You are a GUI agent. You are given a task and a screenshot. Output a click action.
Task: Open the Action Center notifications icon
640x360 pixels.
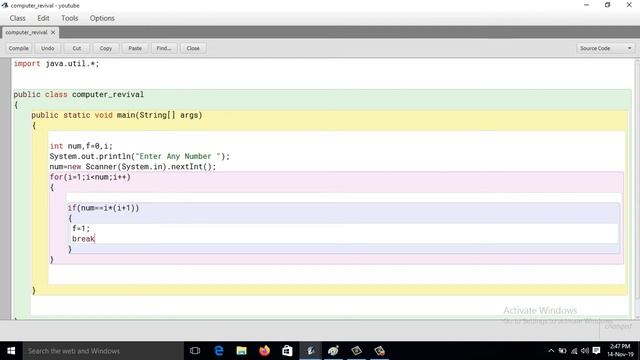point(596,351)
